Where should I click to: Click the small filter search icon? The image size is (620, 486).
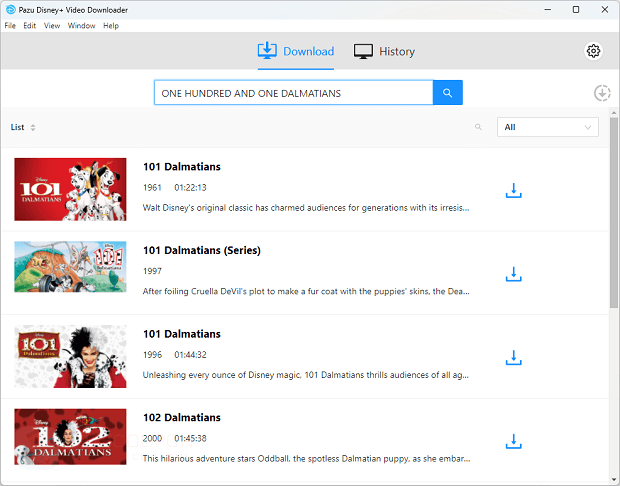478,127
